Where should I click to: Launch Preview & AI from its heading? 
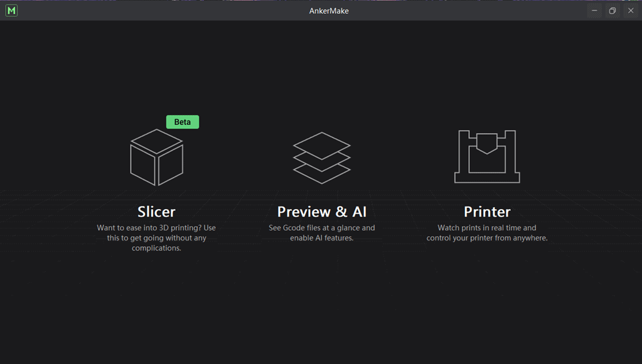[x=321, y=211]
